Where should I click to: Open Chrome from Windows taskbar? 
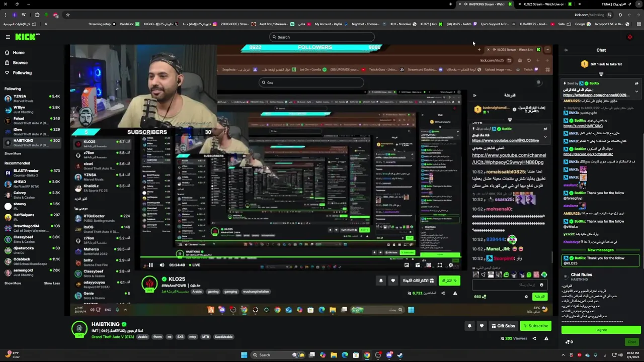pyautogui.click(x=367, y=355)
